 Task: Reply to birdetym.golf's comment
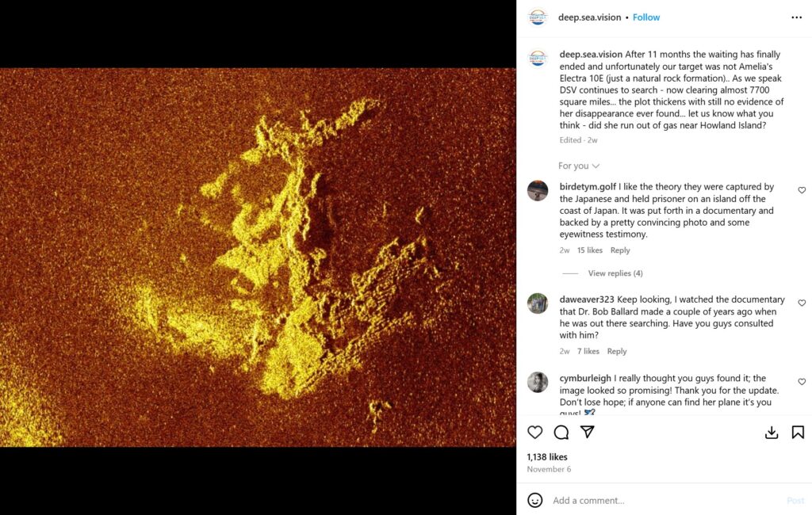coord(620,250)
